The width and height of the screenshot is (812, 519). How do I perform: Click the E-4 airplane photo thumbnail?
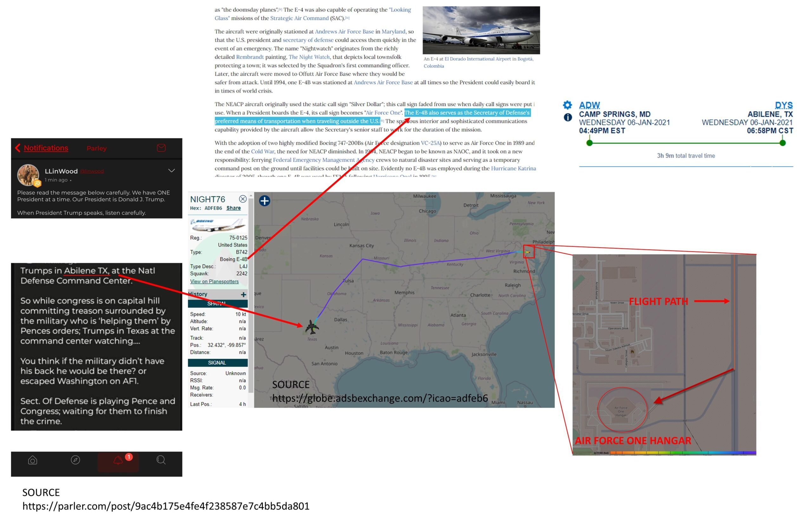481,30
